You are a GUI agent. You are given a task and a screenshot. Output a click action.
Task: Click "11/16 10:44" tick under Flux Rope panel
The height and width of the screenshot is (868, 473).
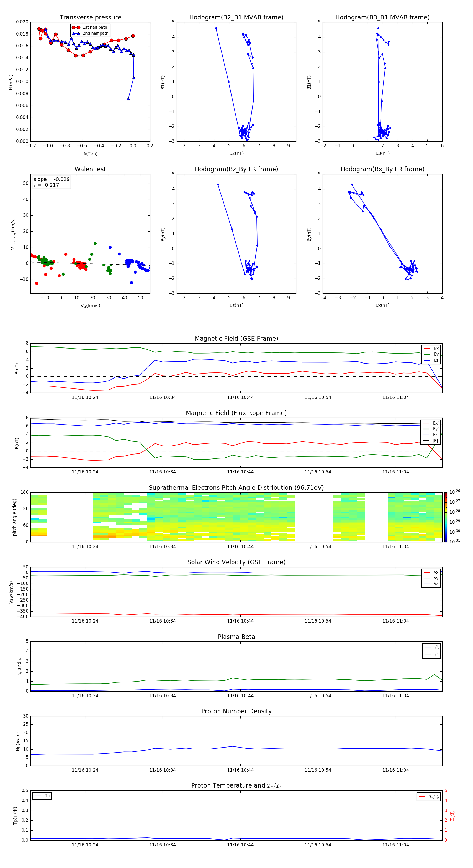coord(240,472)
